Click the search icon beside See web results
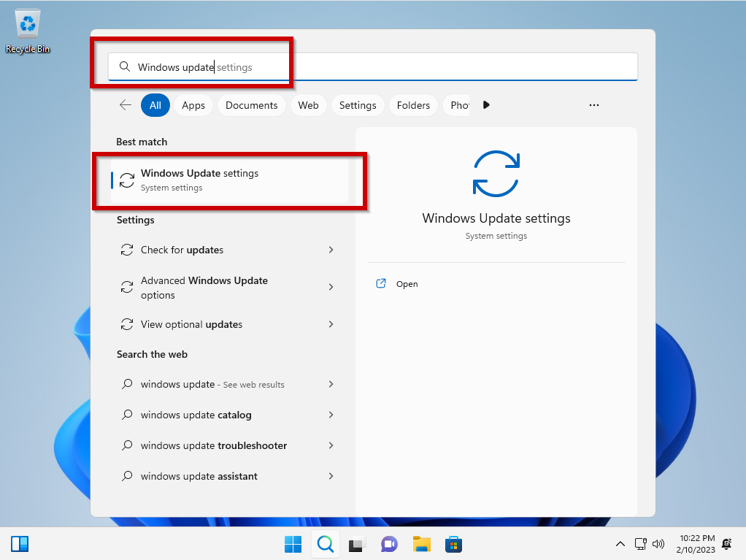 pyautogui.click(x=127, y=384)
